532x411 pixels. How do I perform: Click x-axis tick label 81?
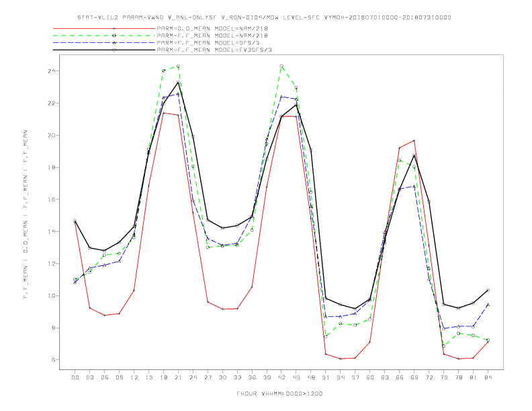point(474,377)
